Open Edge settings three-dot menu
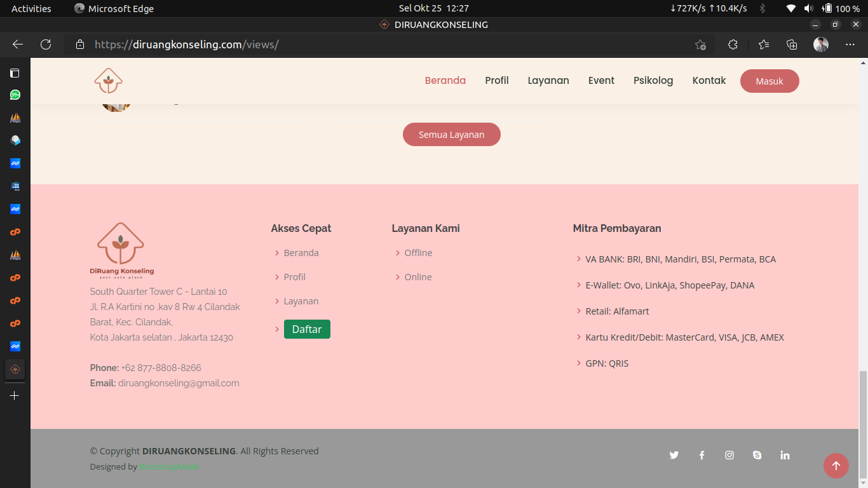This screenshot has width=868, height=488. coord(850,44)
